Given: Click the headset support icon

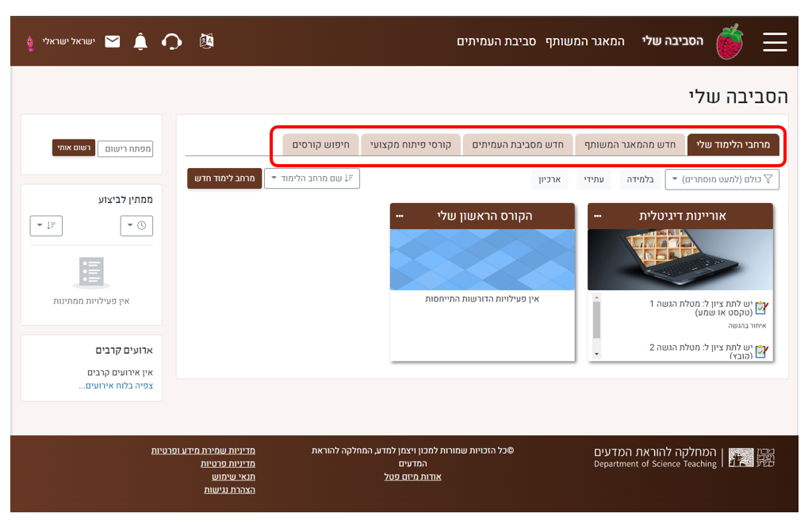Looking at the screenshot, I should (x=172, y=41).
